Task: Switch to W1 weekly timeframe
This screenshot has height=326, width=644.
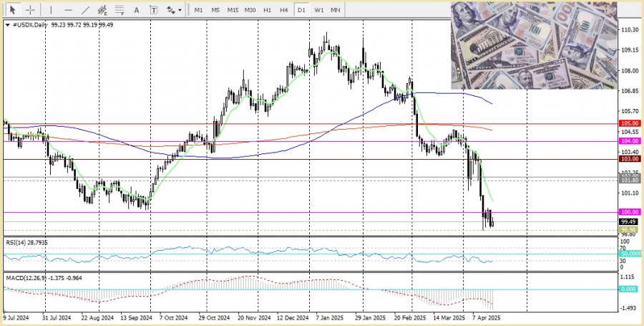Action: tap(318, 10)
